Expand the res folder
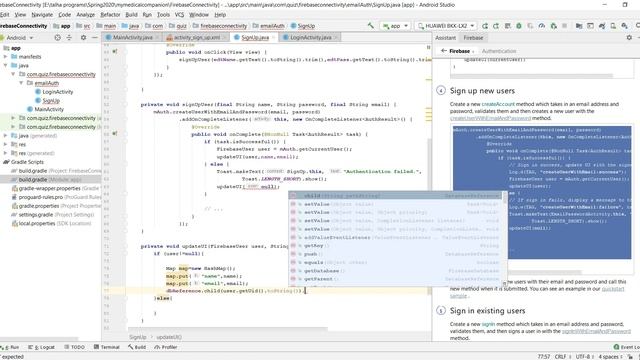The image size is (640, 360). coord(6,144)
